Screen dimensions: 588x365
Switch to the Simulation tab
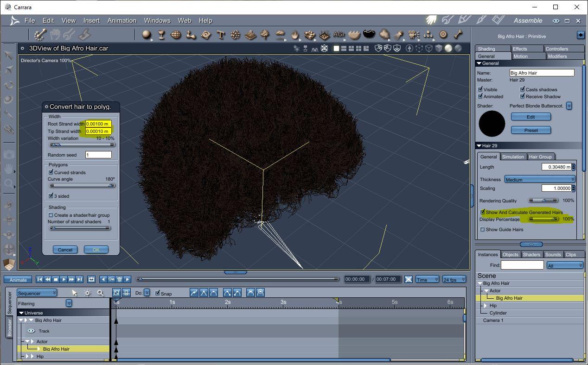(x=513, y=157)
